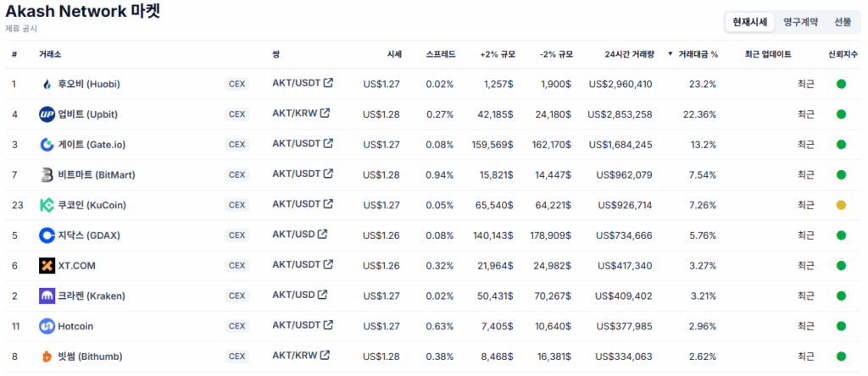Click the Gate.io logo icon
Image resolution: width=868 pixels, height=376 pixels.
pyautogui.click(x=47, y=145)
